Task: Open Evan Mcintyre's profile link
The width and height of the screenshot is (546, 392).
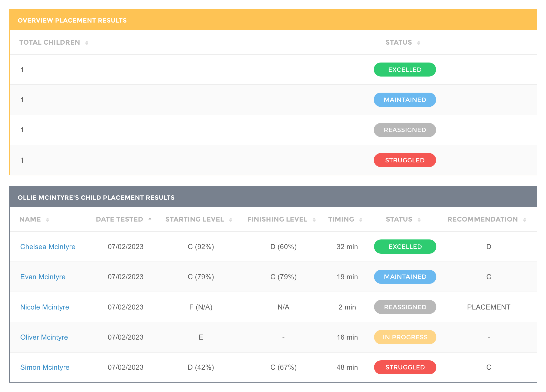Action: click(x=43, y=277)
